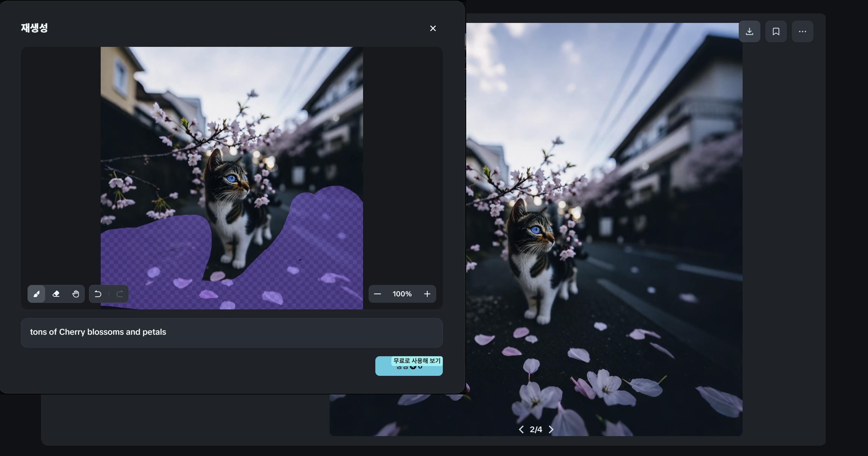The width and height of the screenshot is (868, 456).
Task: Zoom in with the plus button
Action: click(x=427, y=294)
